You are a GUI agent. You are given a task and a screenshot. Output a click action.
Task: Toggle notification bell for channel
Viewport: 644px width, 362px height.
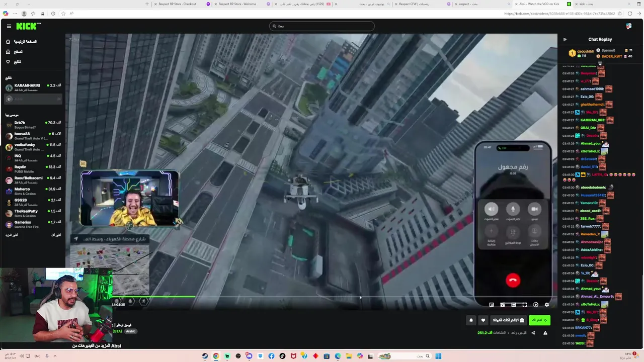pyautogui.click(x=471, y=320)
